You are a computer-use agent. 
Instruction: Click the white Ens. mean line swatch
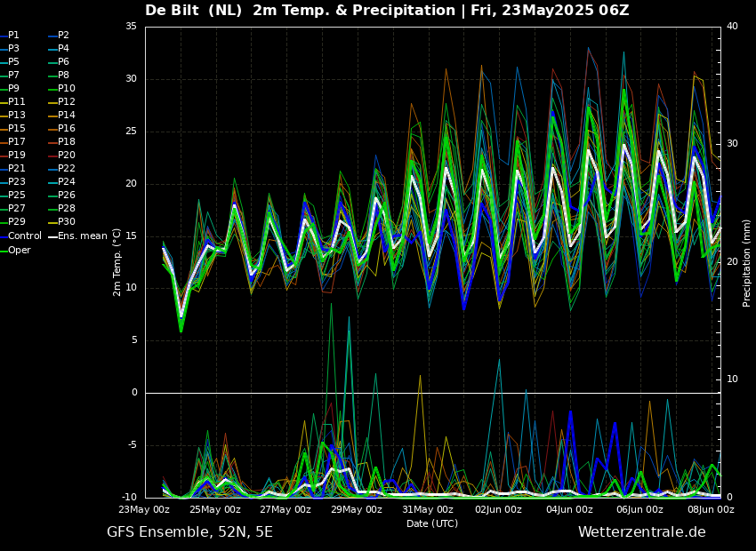[52, 237]
